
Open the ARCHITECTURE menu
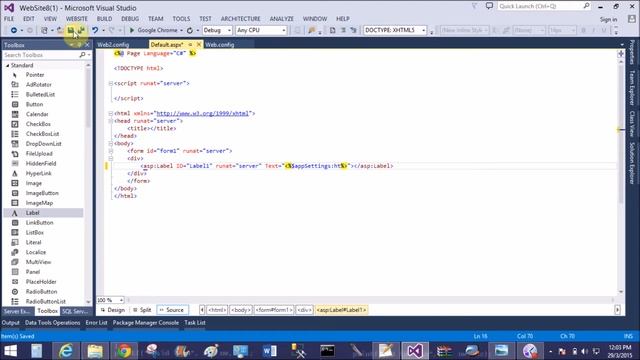coord(240,19)
